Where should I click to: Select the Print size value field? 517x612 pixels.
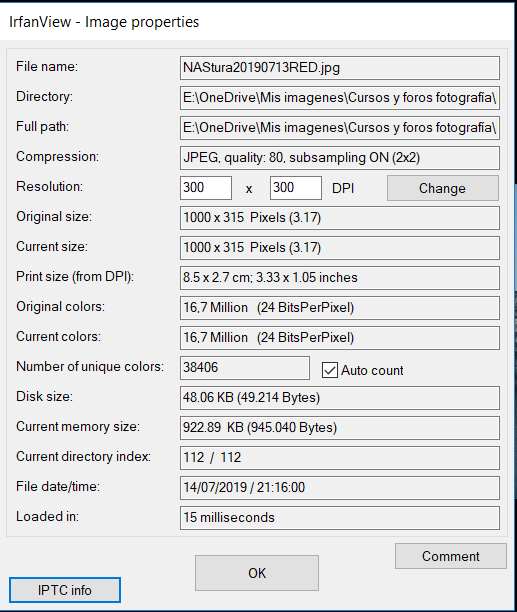pos(339,278)
